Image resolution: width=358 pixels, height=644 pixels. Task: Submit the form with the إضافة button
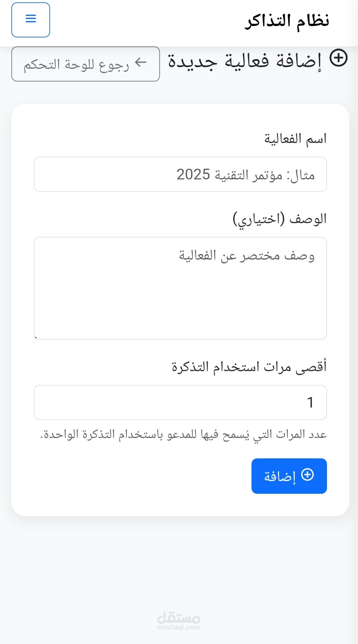289,476
